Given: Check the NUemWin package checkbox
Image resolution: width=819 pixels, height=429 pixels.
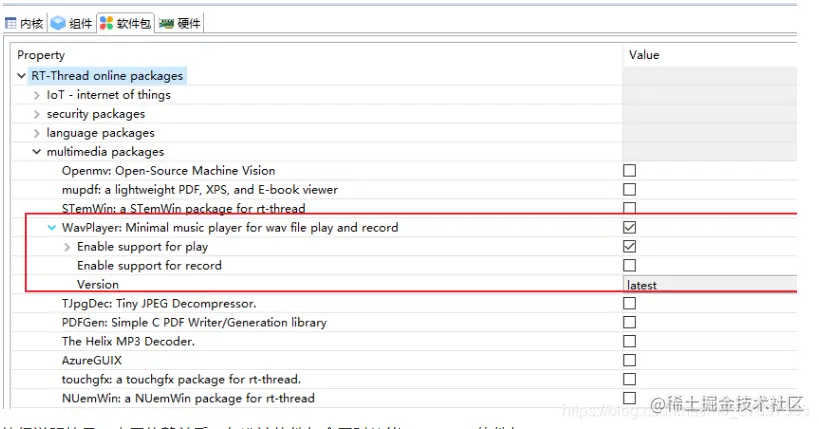Looking at the screenshot, I should click(x=629, y=398).
